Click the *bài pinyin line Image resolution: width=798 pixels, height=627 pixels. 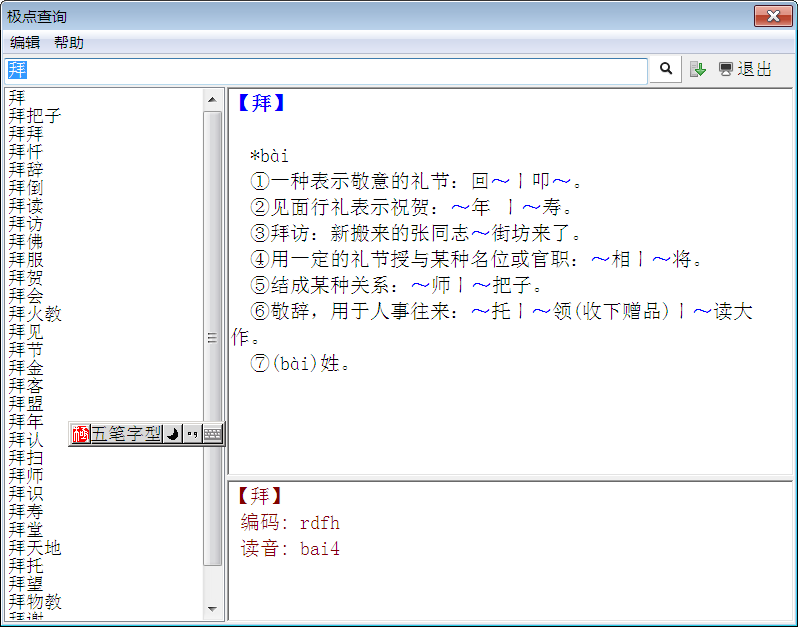pyautogui.click(x=269, y=156)
